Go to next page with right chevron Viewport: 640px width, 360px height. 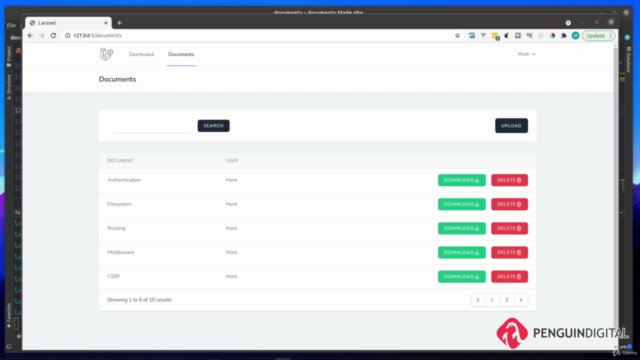[521, 300]
